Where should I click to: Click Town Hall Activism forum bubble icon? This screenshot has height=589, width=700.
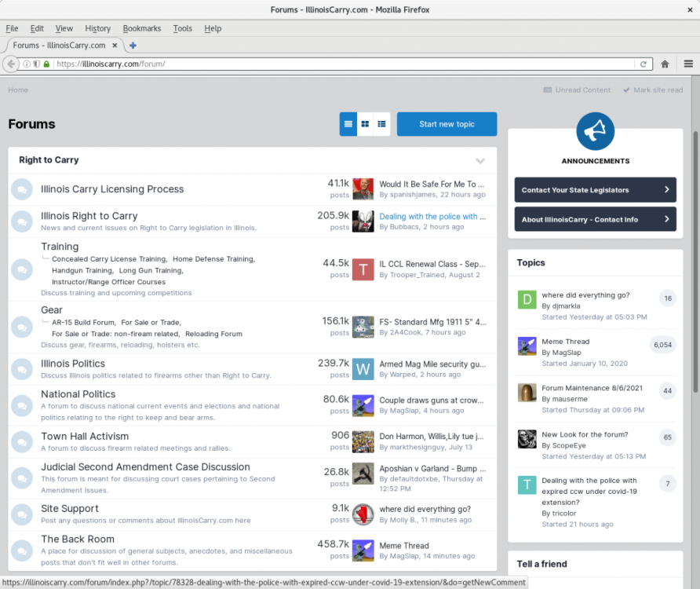click(22, 442)
